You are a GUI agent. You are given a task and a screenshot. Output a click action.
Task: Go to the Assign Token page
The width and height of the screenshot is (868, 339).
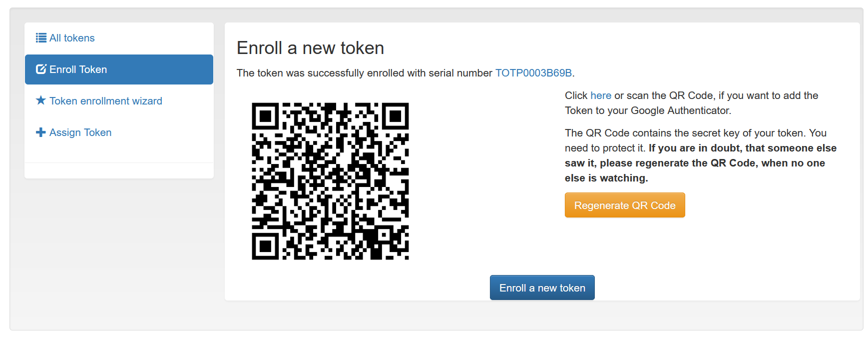pyautogui.click(x=80, y=132)
